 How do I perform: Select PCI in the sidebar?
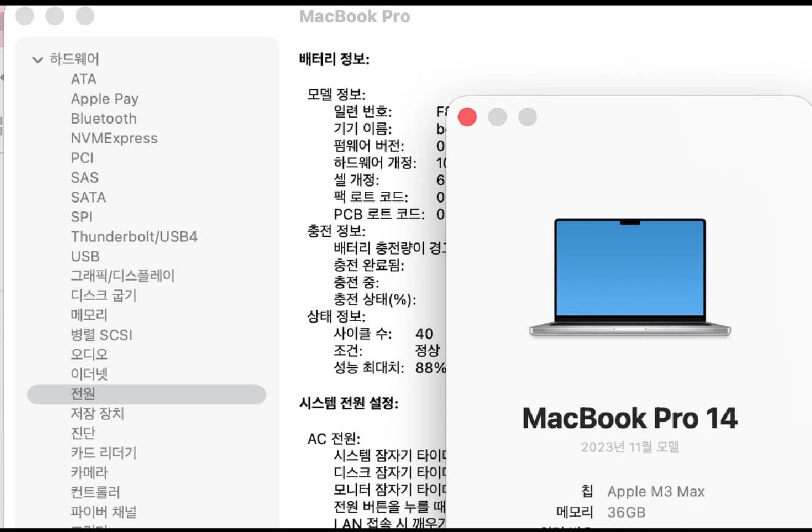[x=82, y=158]
